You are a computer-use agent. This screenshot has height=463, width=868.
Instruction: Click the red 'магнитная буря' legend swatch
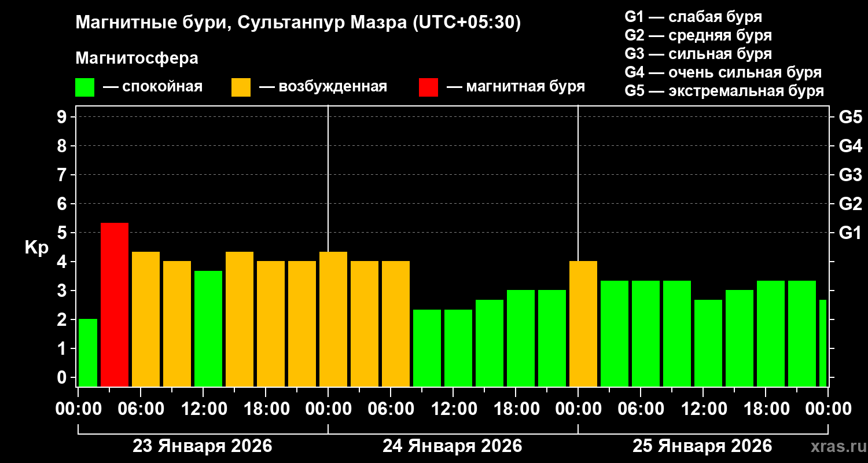tap(428, 87)
